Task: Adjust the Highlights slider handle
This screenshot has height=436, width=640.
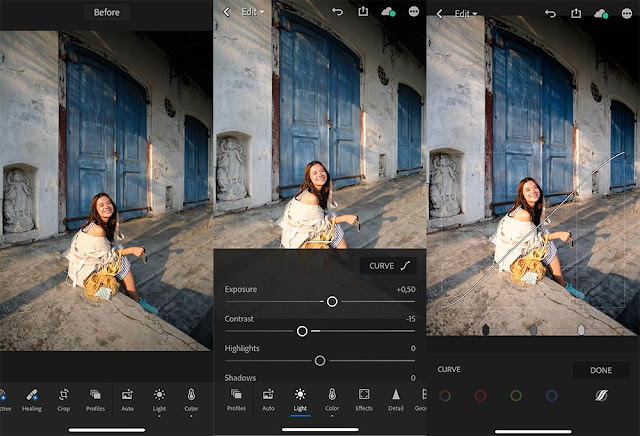Action: [320, 360]
